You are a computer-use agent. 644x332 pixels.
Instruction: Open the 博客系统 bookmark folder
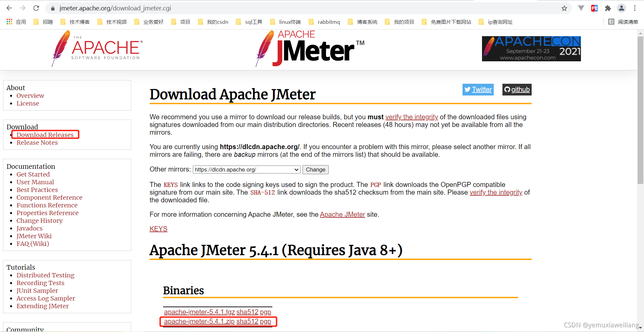click(x=363, y=22)
